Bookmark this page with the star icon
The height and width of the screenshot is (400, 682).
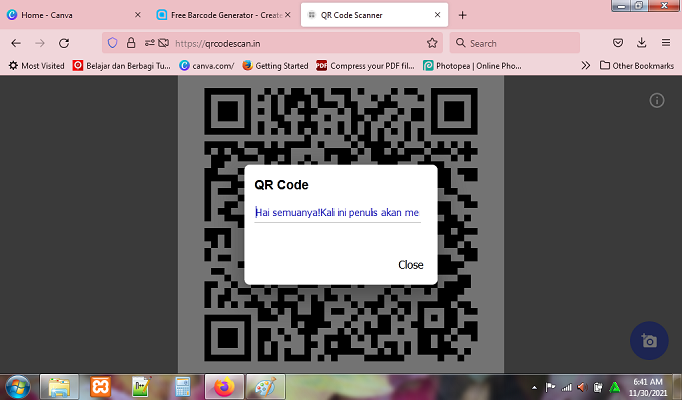pos(432,43)
